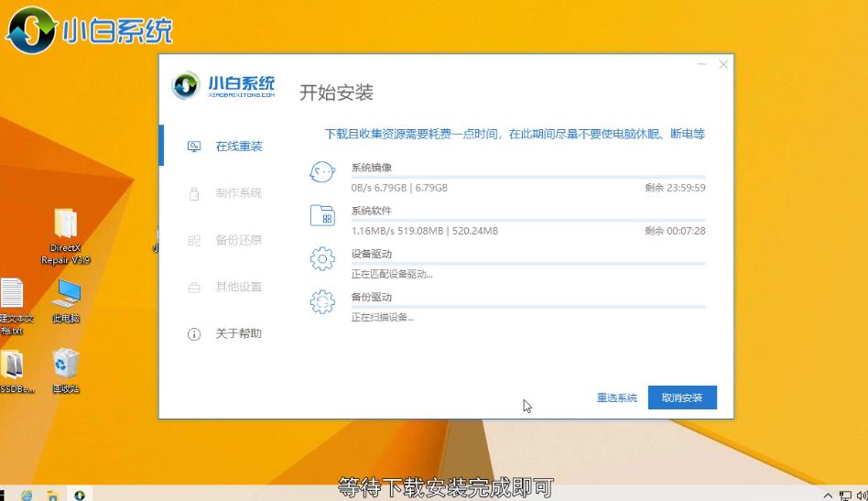
Task: Click the USB icon beside 制作系统
Action: point(194,194)
